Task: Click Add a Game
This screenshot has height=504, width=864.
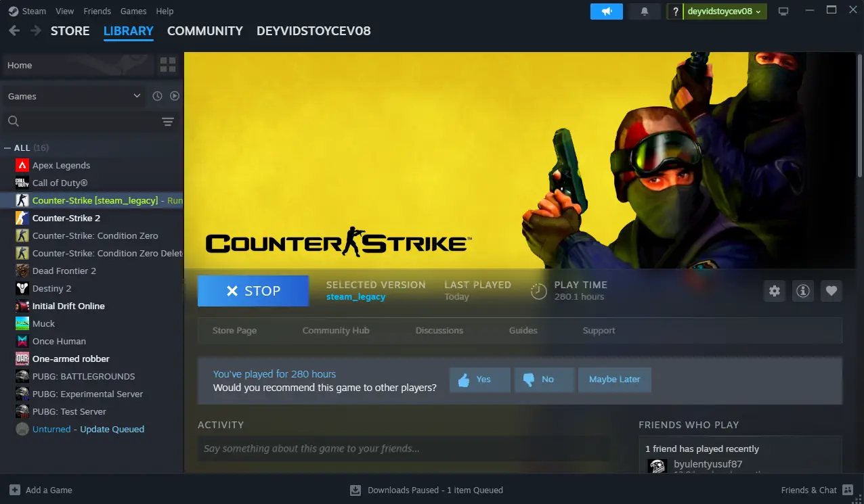Action: [x=41, y=490]
